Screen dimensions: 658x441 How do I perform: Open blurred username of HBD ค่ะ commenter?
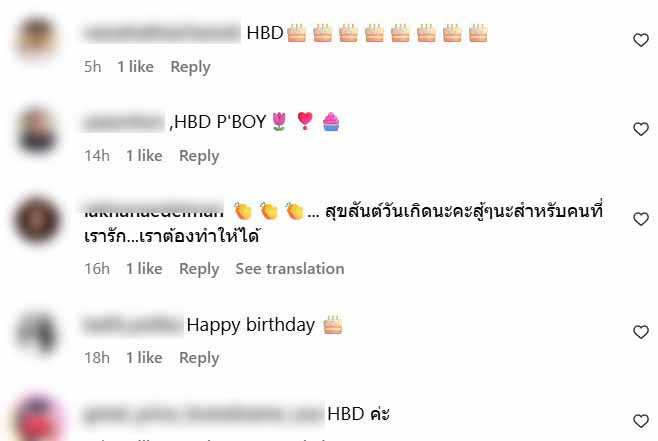coord(204,414)
